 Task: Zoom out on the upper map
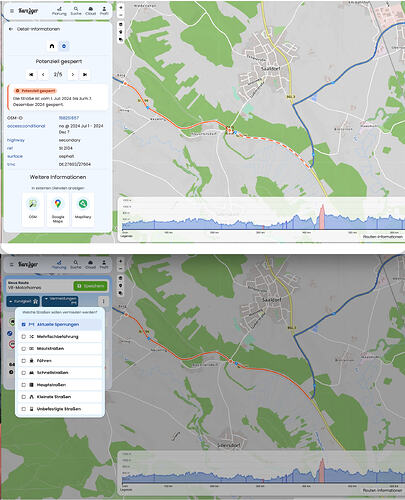point(121,15)
